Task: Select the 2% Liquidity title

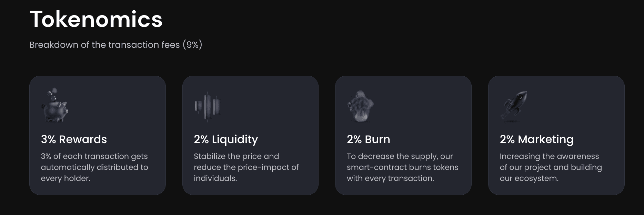Action: coord(226,139)
